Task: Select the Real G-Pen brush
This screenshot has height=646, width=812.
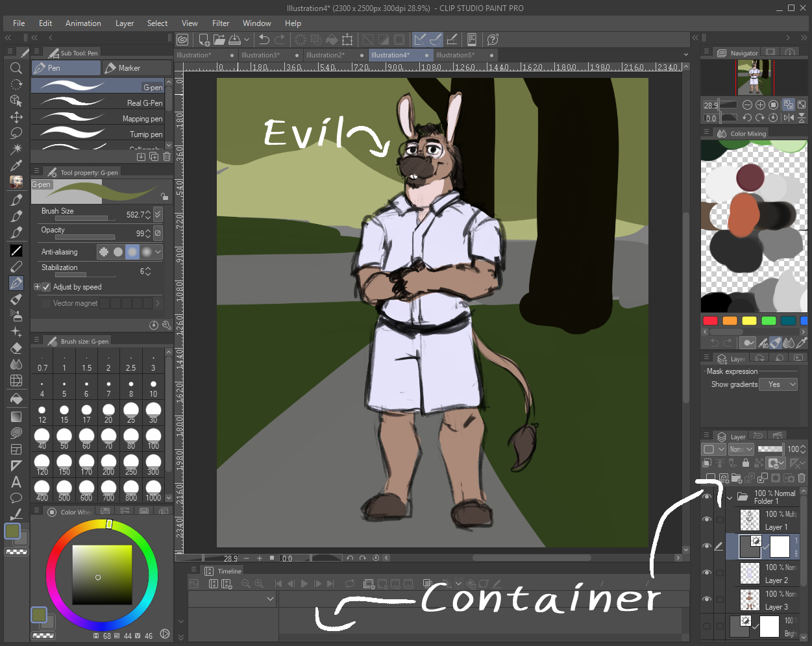Action: click(x=101, y=103)
